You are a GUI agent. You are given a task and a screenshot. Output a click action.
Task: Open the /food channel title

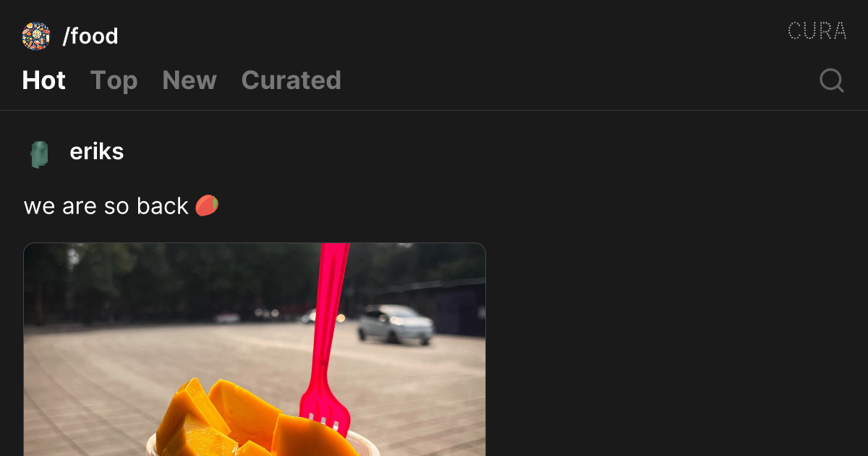point(90,36)
